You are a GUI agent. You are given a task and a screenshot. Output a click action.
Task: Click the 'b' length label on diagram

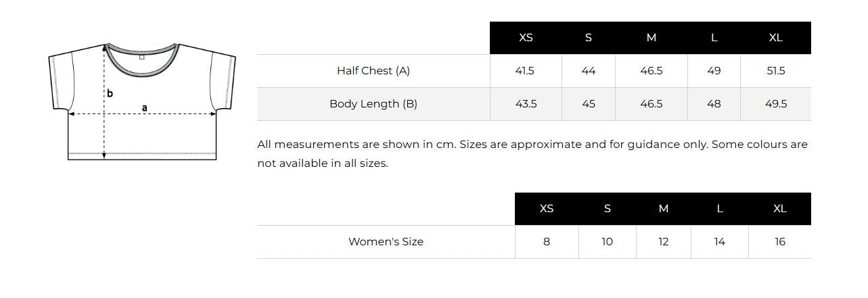click(110, 93)
